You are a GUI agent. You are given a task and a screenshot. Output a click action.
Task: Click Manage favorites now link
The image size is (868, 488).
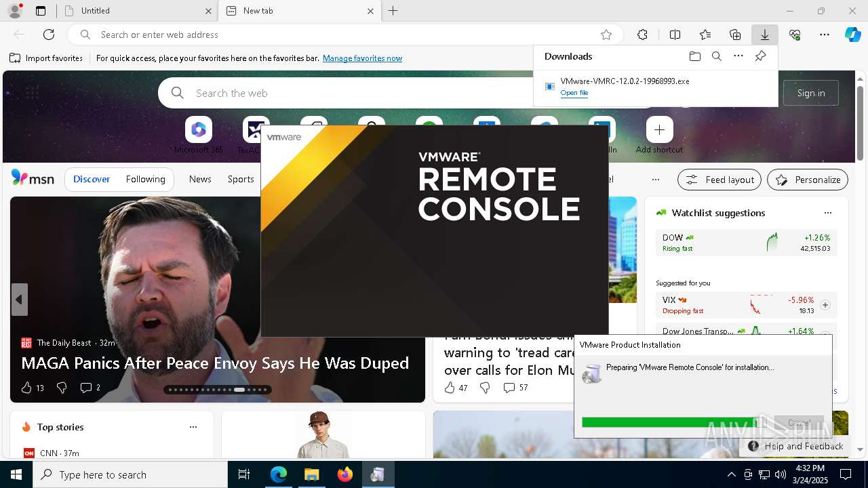(362, 58)
